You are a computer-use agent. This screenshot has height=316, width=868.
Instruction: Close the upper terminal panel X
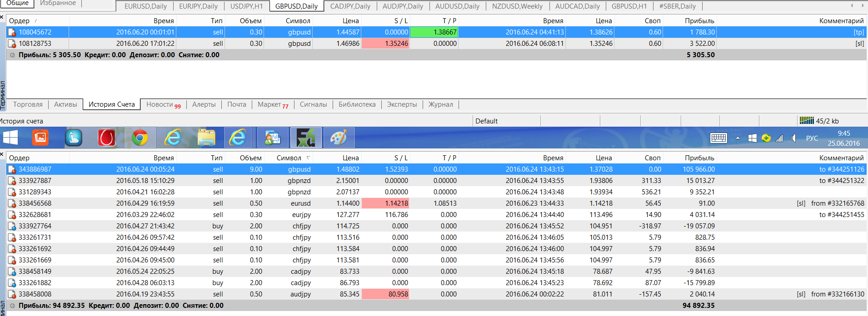2,17
